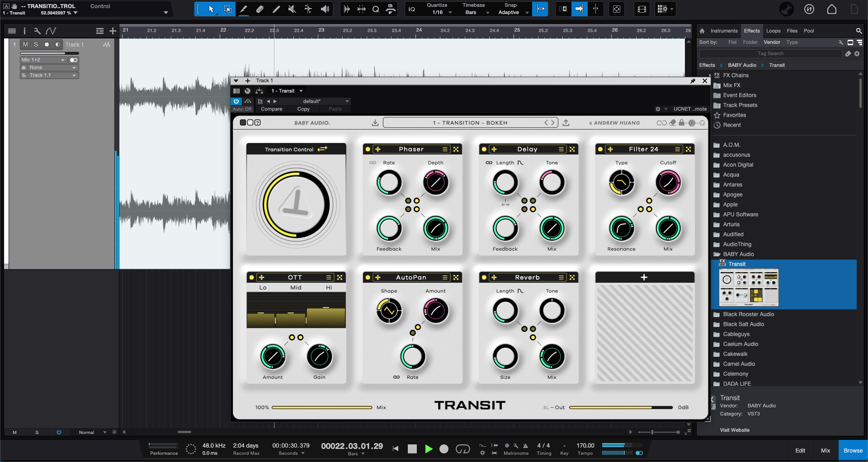This screenshot has height=462, width=868.
Task: Click the OTT module move icon
Action: click(x=261, y=277)
